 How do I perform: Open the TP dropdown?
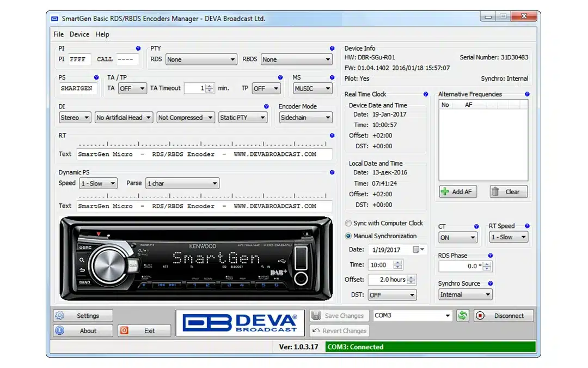pyautogui.click(x=266, y=88)
